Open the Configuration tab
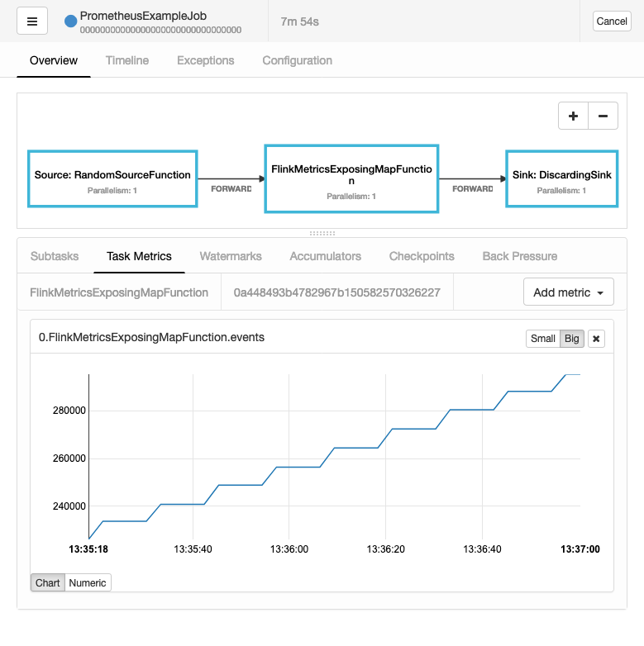This screenshot has height=646, width=644. 297,60
